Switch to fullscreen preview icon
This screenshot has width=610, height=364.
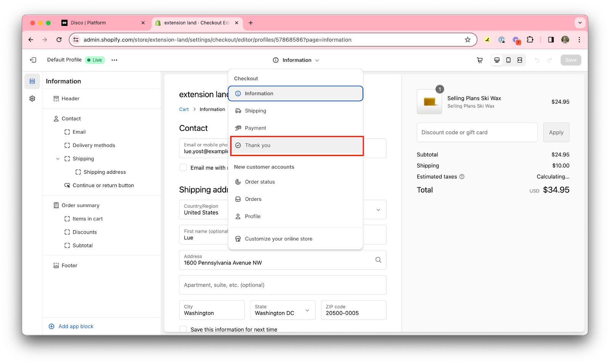(x=520, y=60)
